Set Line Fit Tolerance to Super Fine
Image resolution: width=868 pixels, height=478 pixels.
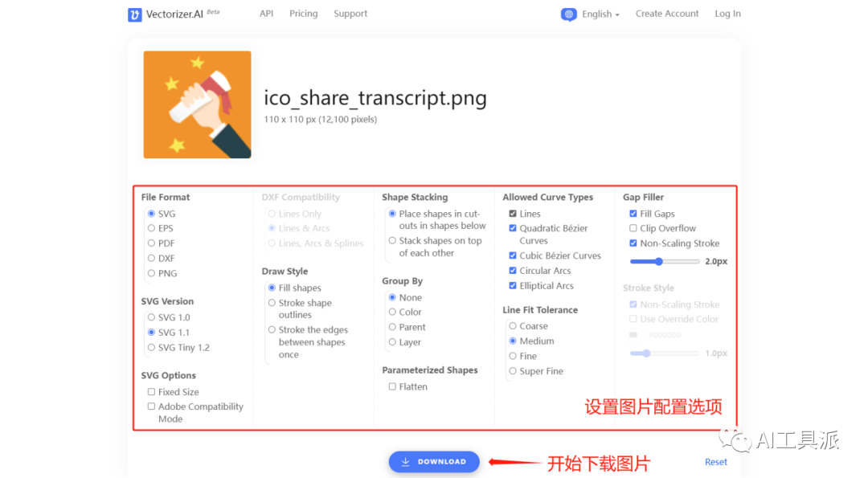[x=513, y=370]
